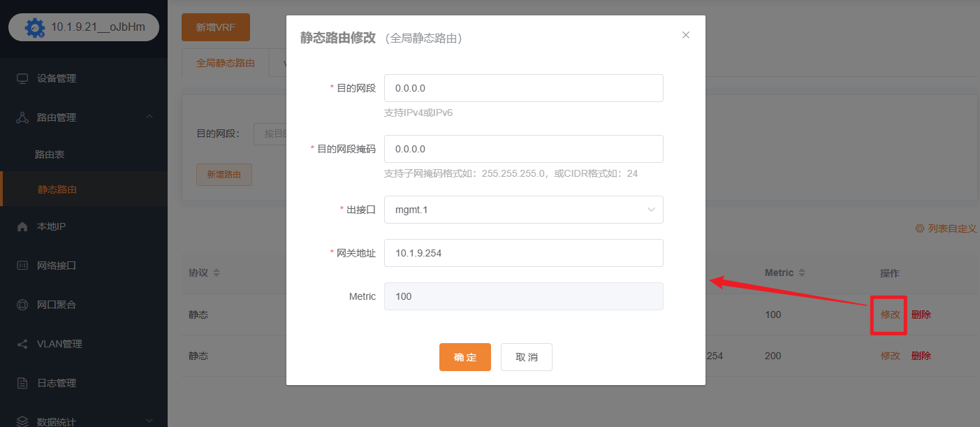This screenshot has width=980, height=427.
Task: Switch to the 全局静态路由 tab
Action: [x=225, y=63]
